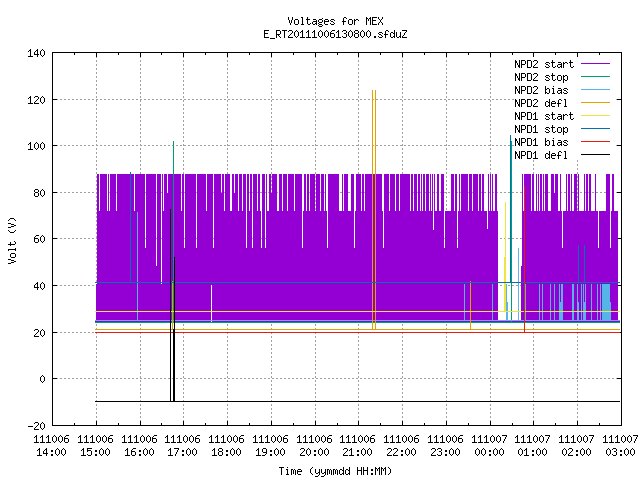Click the flat black NPD1 defl line at -10 V
The width and height of the screenshot is (640, 480).
358,402
